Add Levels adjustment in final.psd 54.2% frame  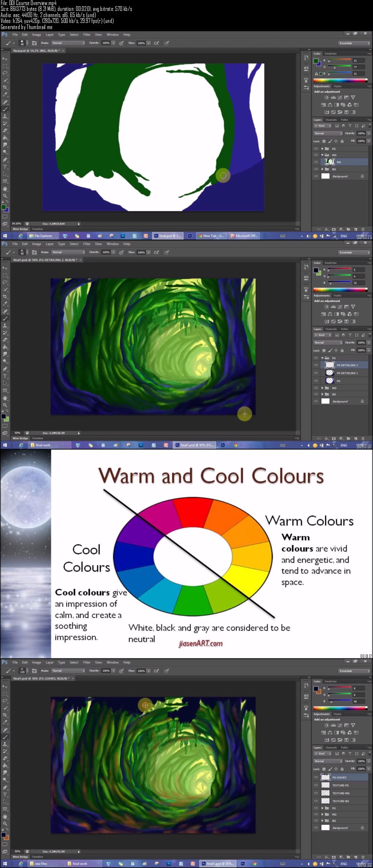(x=333, y=98)
